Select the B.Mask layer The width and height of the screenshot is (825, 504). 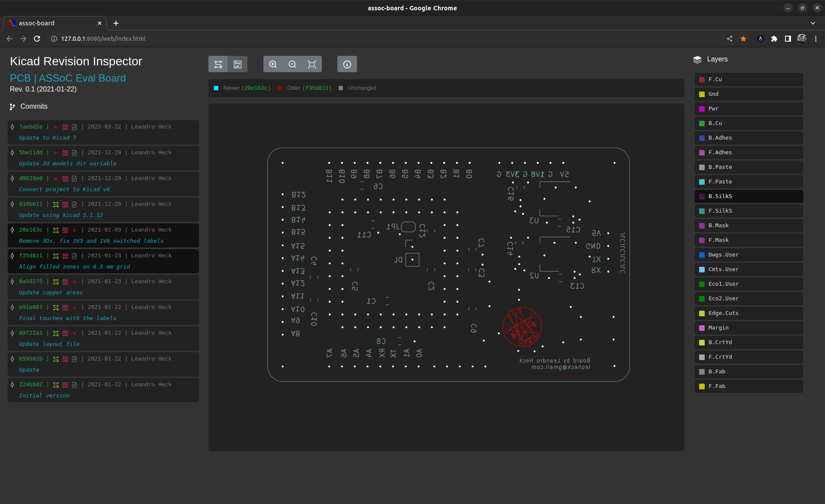click(748, 226)
